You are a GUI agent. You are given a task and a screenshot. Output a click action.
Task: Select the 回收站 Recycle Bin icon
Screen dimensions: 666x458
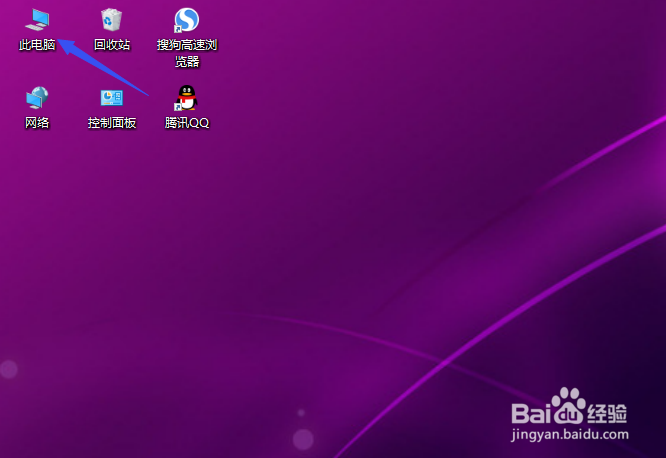(x=112, y=20)
